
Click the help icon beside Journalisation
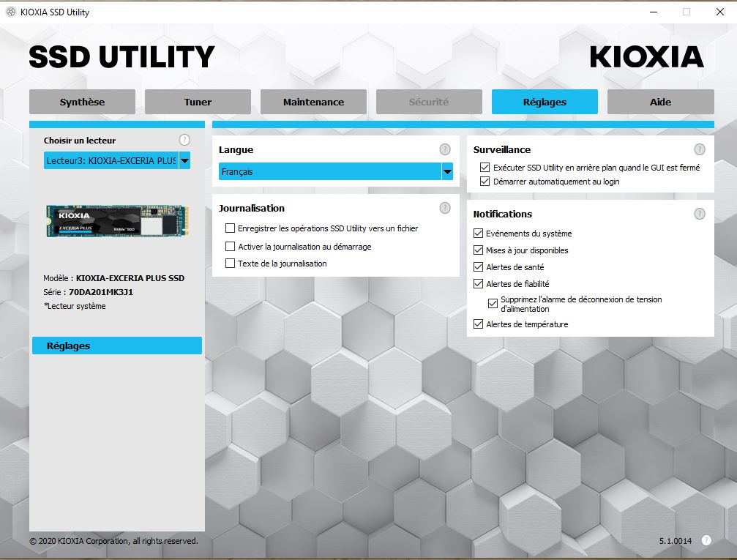(445, 208)
